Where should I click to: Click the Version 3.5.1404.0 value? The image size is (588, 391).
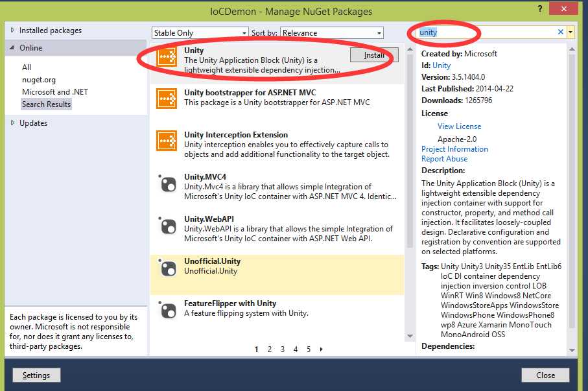point(468,77)
